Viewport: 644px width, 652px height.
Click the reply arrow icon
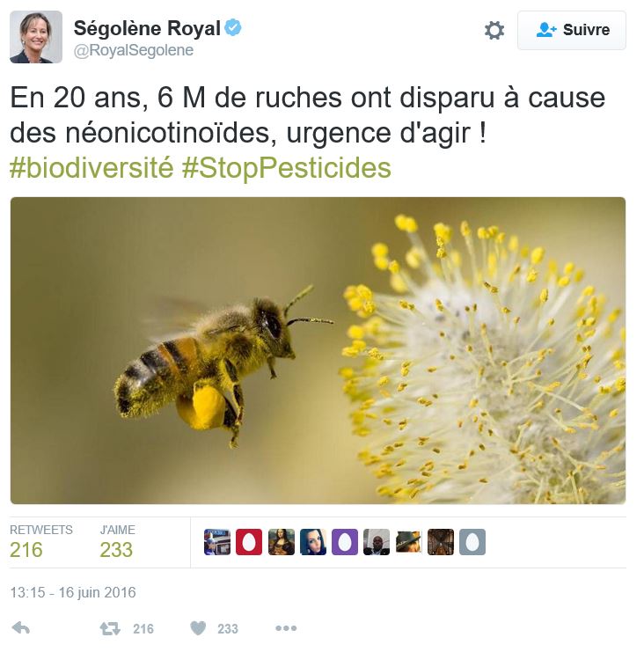pos(21,628)
